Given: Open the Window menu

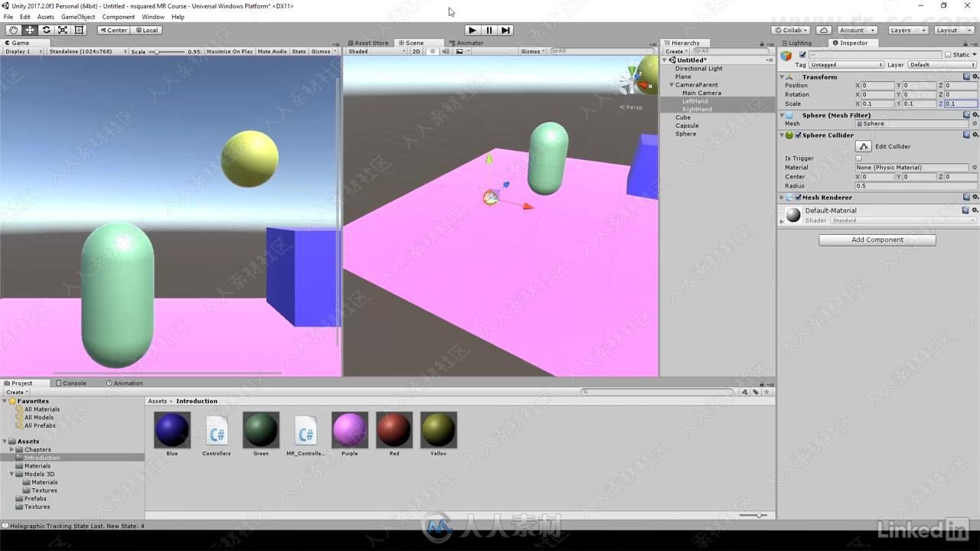Looking at the screenshot, I should coord(153,17).
